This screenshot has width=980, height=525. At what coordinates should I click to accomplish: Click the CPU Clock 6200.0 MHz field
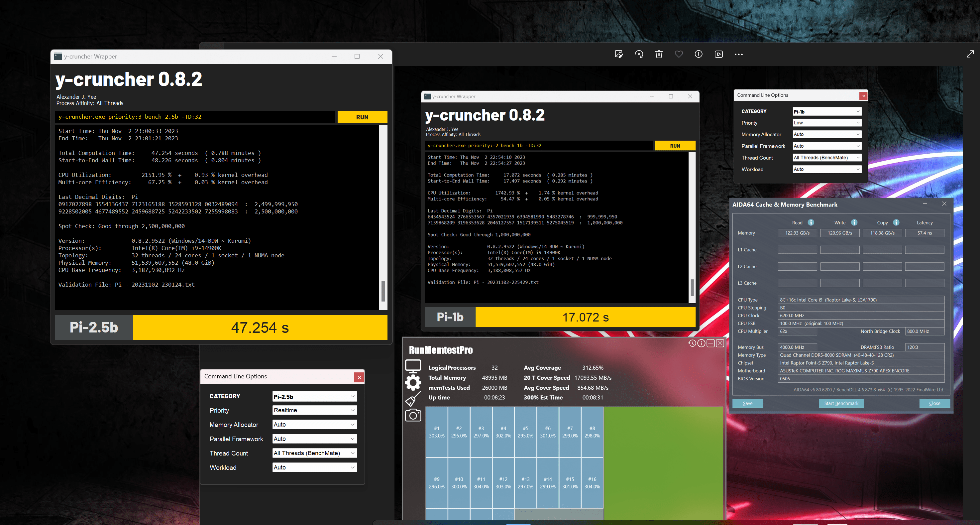861,316
